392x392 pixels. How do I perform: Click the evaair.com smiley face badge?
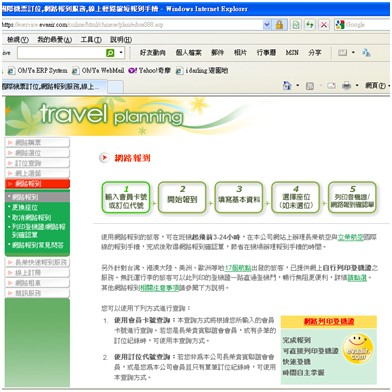tap(357, 349)
